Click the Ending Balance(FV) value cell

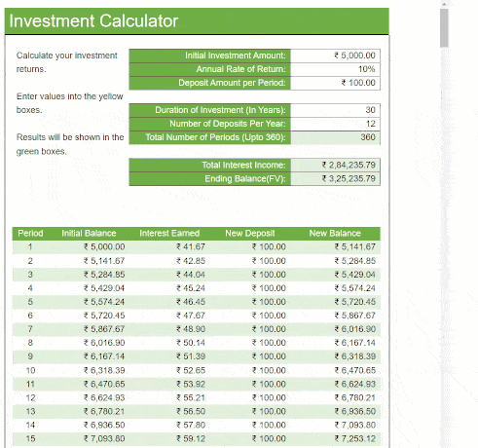[335, 179]
